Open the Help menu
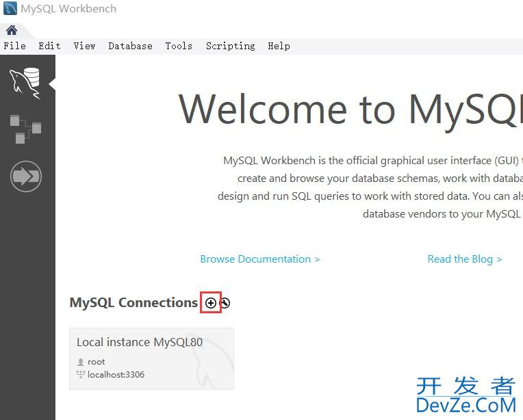 pos(279,46)
